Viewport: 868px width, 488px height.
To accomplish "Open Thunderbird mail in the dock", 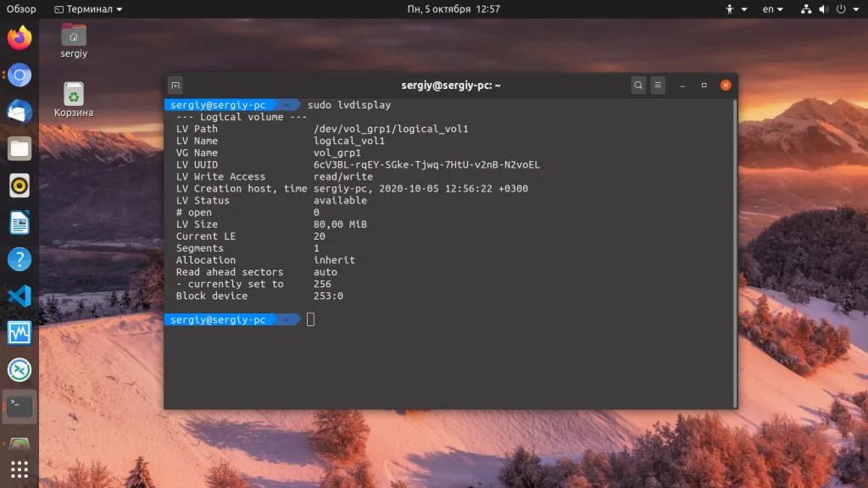I will pos(19,112).
